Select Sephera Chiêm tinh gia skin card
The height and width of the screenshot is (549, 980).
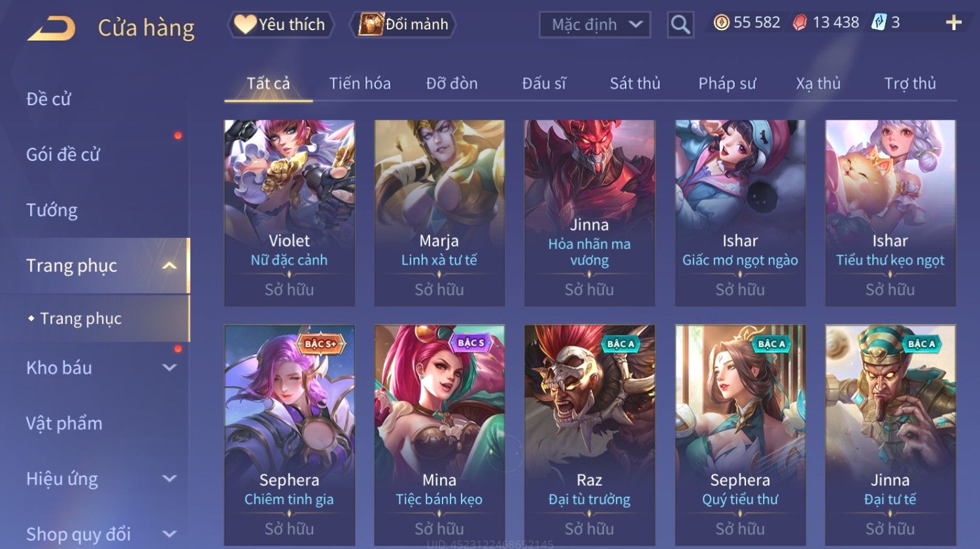(290, 436)
